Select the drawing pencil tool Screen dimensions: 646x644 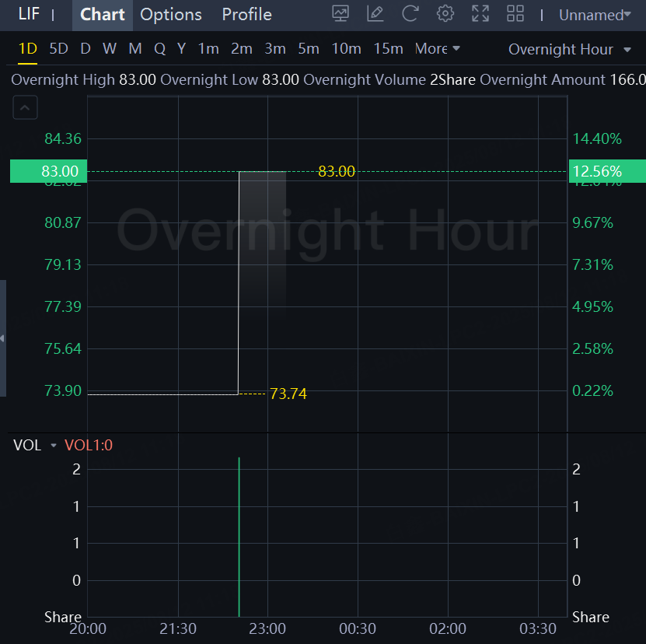point(375,14)
